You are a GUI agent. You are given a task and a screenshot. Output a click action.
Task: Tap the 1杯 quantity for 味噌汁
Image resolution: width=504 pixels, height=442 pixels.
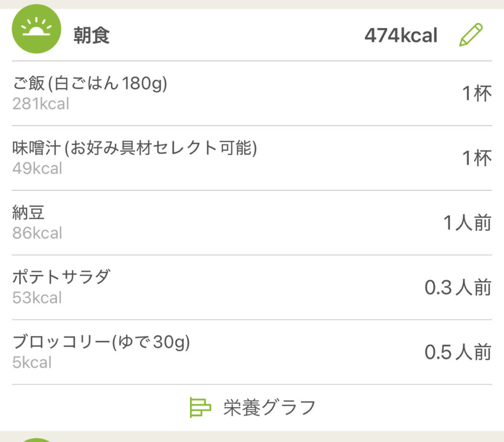(x=476, y=158)
